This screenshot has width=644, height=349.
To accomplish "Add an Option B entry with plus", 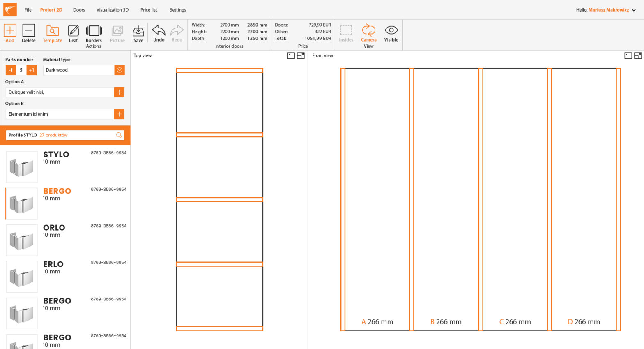I will pyautogui.click(x=119, y=114).
